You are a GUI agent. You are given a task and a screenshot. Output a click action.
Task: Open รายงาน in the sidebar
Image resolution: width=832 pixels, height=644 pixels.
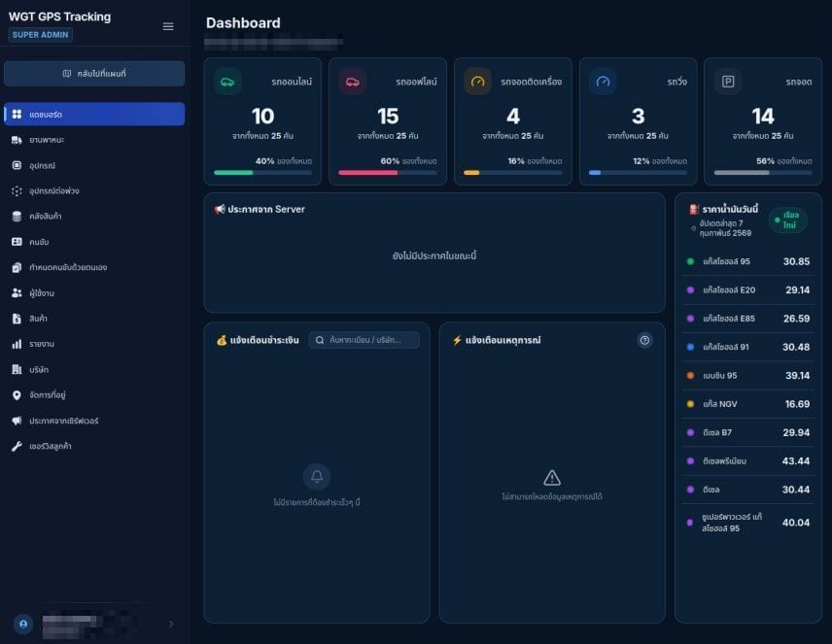coord(94,344)
